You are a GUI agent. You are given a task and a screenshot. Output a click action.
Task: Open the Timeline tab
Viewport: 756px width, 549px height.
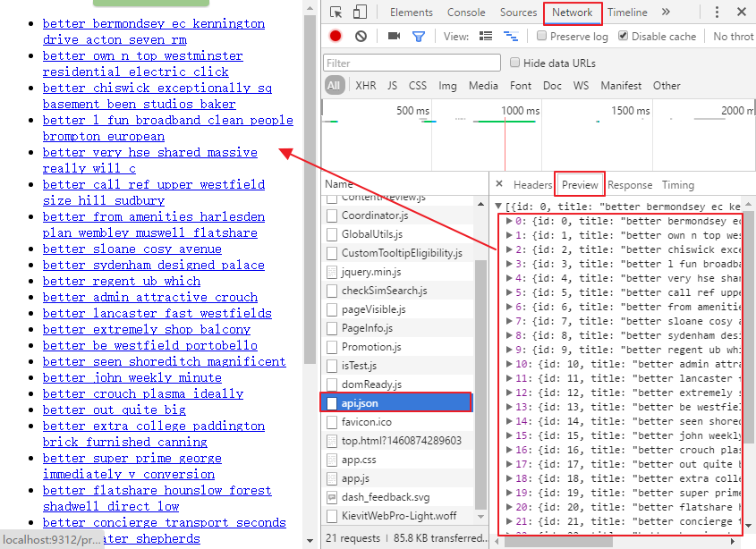627,13
